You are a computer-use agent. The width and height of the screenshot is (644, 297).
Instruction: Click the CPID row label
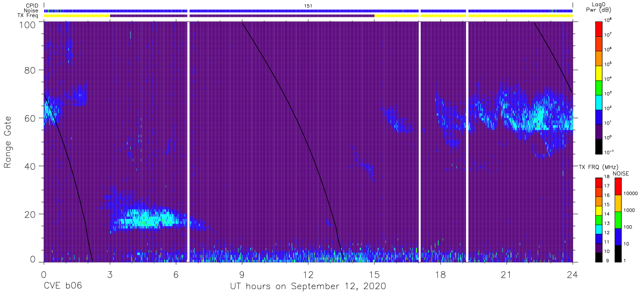click(32, 5)
